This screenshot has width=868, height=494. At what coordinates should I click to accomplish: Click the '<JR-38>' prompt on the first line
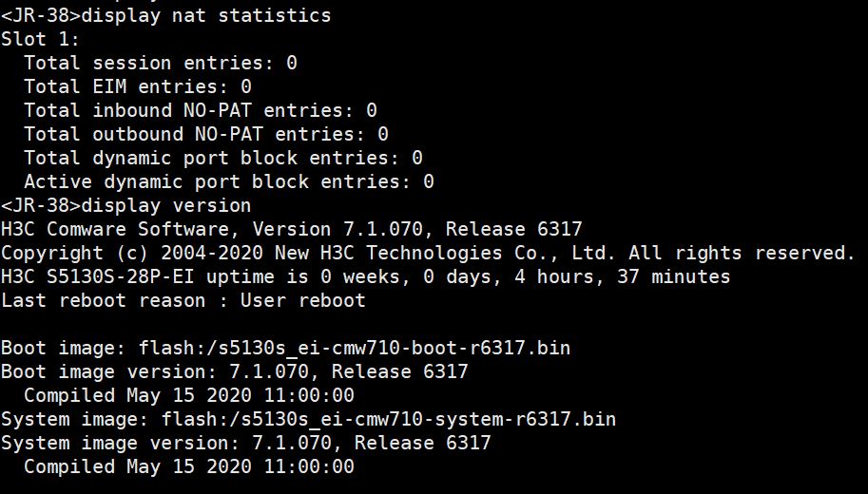click(41, 15)
